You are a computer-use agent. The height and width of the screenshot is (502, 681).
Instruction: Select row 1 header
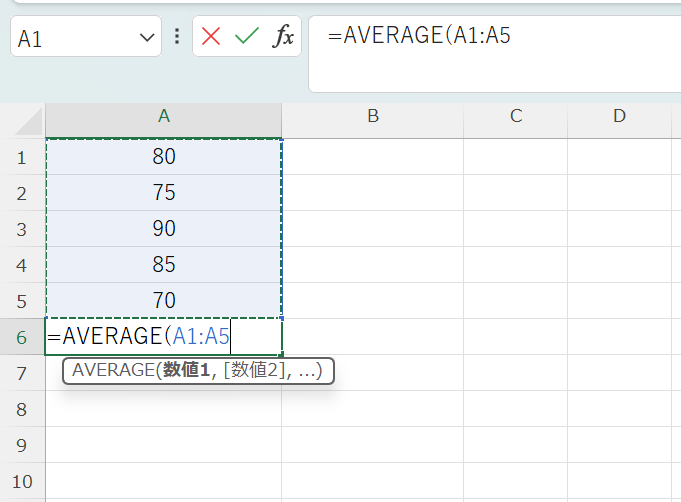point(22,157)
